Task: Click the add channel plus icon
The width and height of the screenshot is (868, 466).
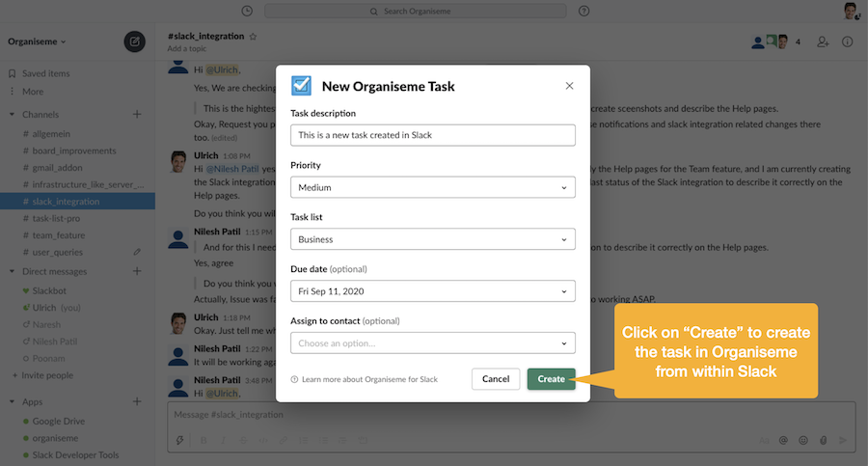Action: click(136, 115)
